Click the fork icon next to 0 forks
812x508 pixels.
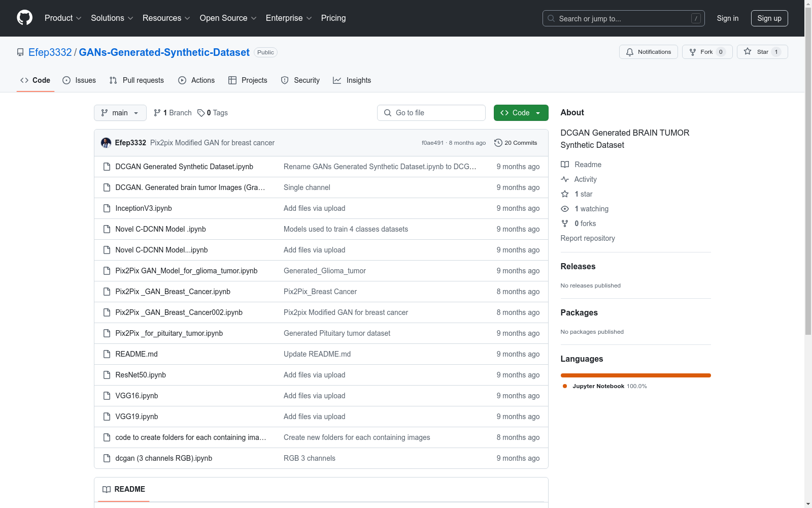(565, 224)
